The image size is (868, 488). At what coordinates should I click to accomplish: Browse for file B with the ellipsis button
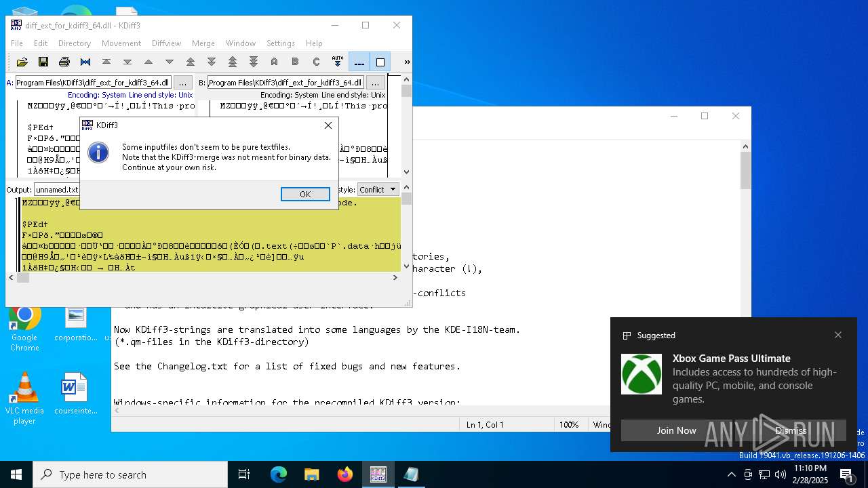[375, 83]
